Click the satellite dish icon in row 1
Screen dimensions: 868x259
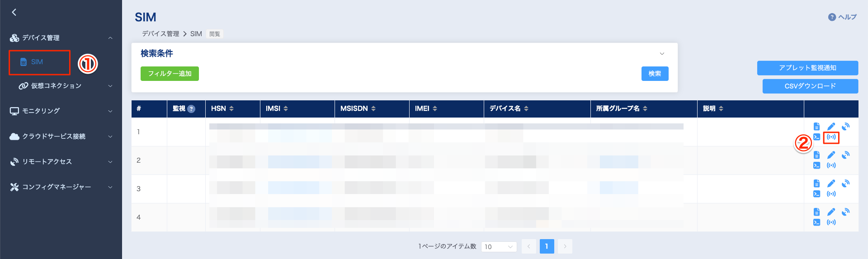[845, 127]
